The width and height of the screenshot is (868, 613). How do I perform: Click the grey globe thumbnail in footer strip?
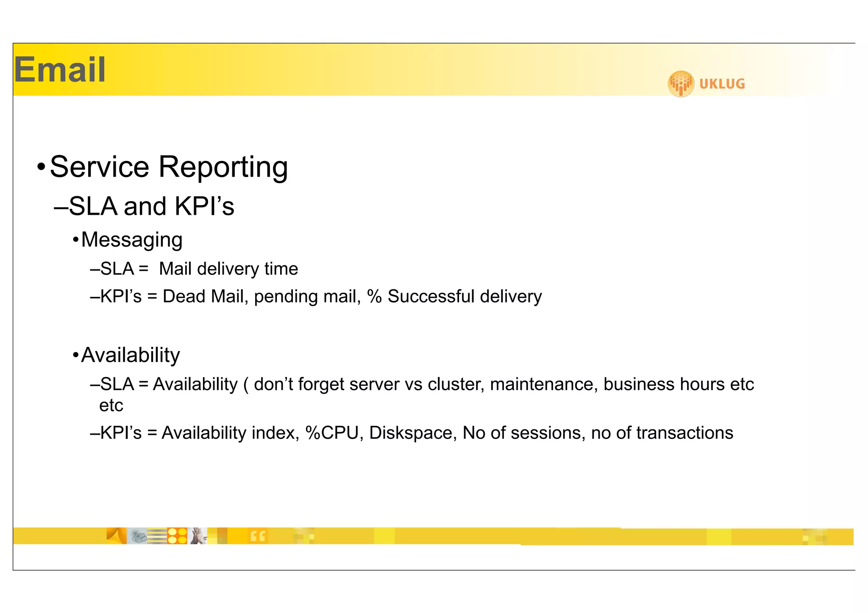137,536
